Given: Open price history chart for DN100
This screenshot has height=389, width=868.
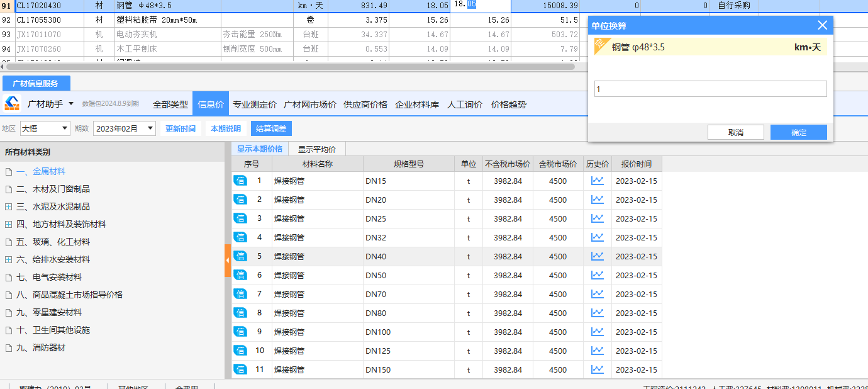Looking at the screenshot, I should click(597, 332).
